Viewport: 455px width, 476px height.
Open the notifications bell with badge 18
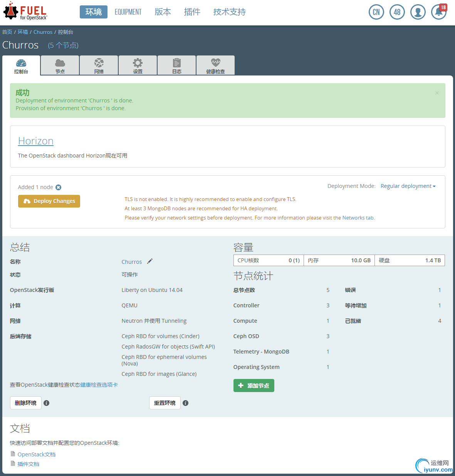pyautogui.click(x=439, y=12)
